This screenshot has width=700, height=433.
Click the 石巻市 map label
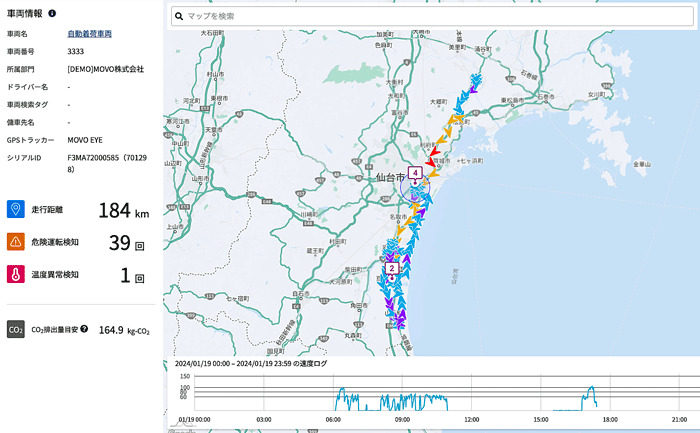[x=546, y=96]
